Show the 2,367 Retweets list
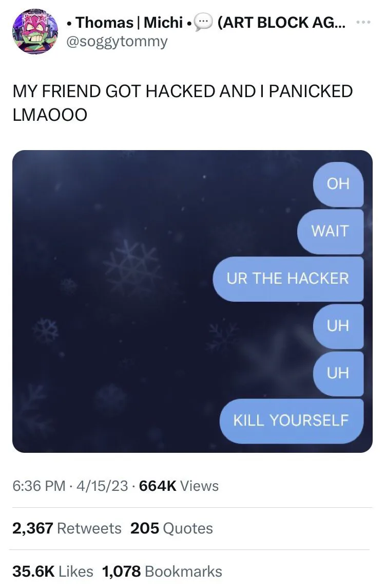Screen dimensions: 385x588 [67, 528]
